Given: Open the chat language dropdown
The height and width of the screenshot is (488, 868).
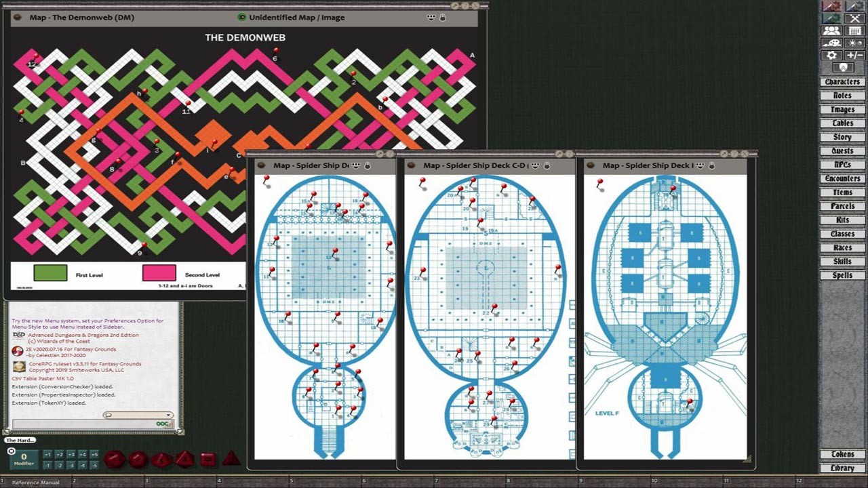Looking at the screenshot, I should (x=138, y=415).
